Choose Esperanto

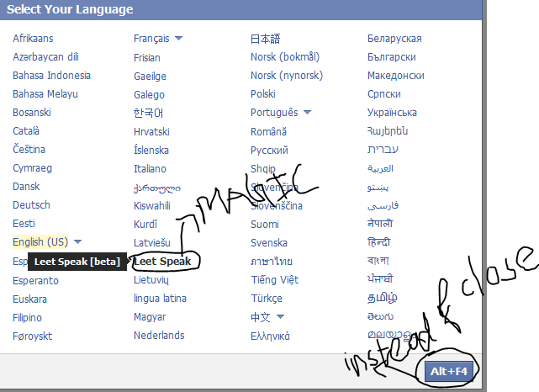36,281
